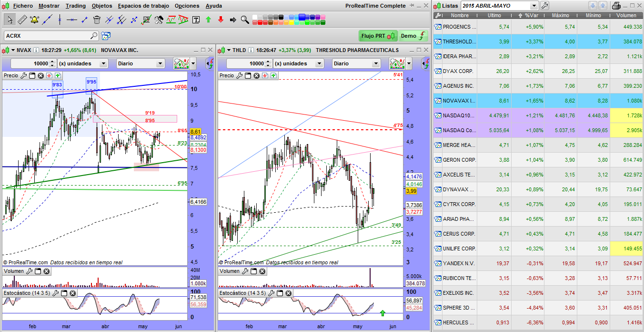Close the Volumen panel in THLD chart
The image size is (644, 332).
click(x=262, y=271)
